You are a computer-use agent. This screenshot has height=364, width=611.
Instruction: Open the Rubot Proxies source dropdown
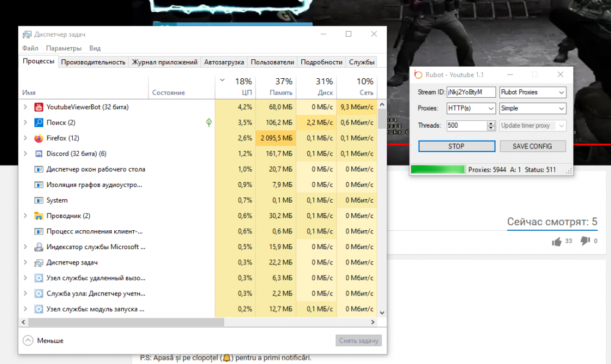(532, 92)
